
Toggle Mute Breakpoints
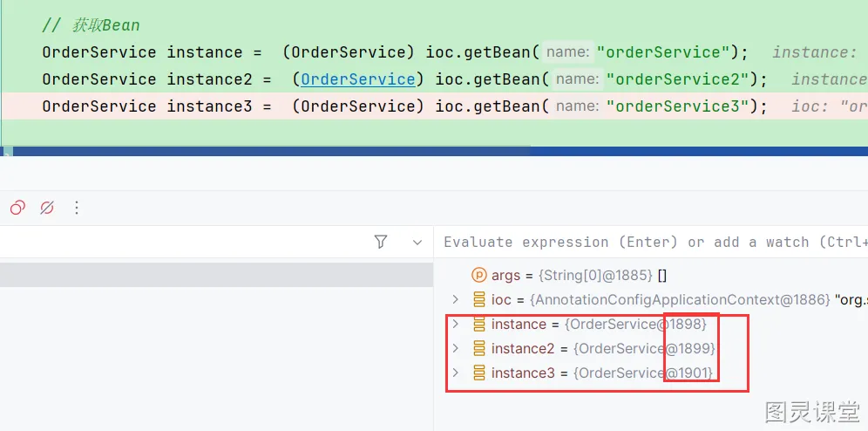coord(47,208)
